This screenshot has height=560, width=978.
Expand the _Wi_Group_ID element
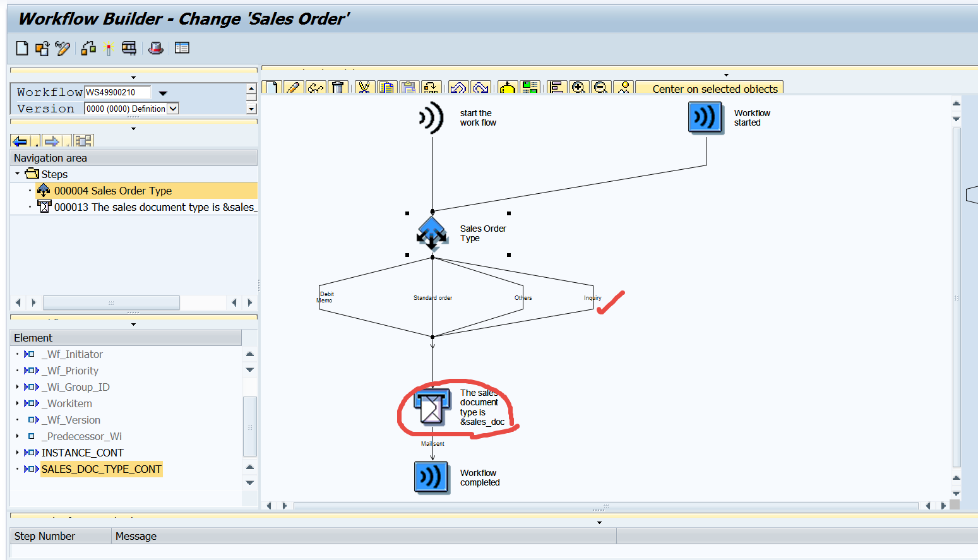pos(17,387)
